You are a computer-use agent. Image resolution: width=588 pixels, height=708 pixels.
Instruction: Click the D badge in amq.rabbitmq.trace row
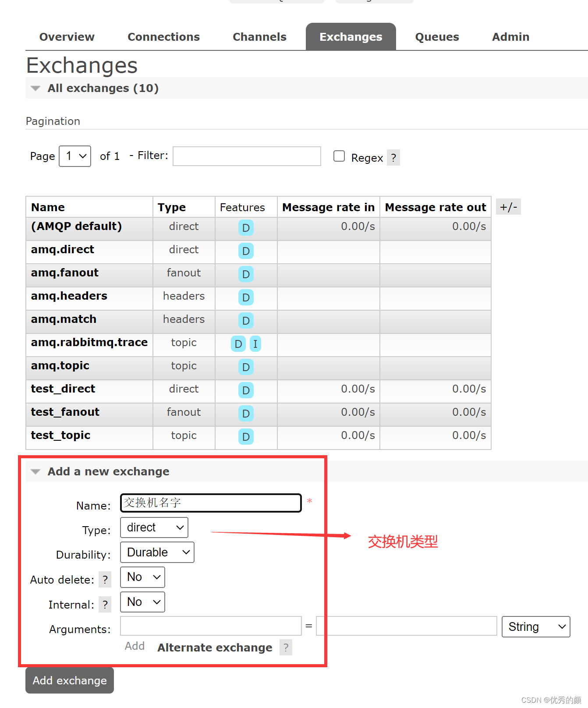click(x=238, y=344)
